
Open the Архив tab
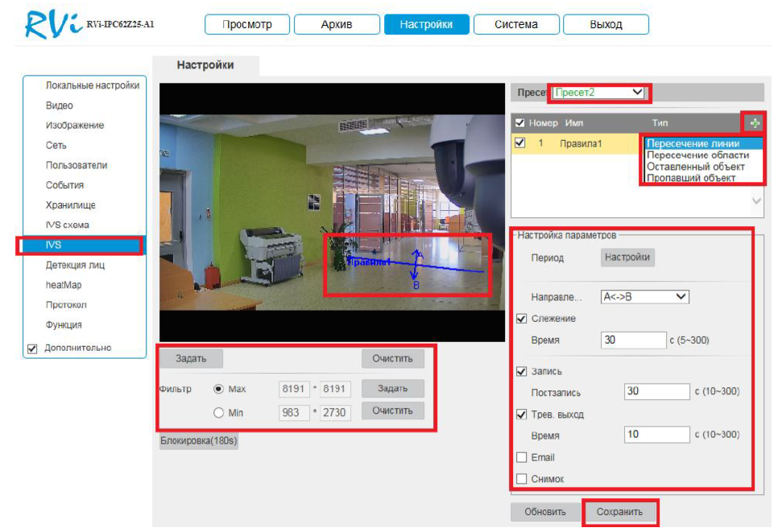pos(337,25)
